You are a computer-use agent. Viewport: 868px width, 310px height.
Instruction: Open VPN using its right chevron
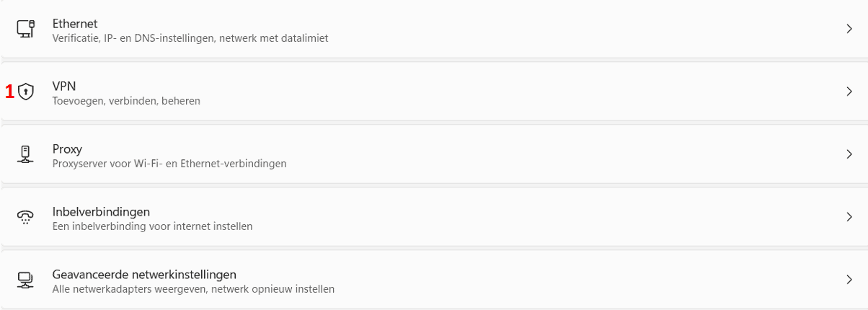click(849, 92)
